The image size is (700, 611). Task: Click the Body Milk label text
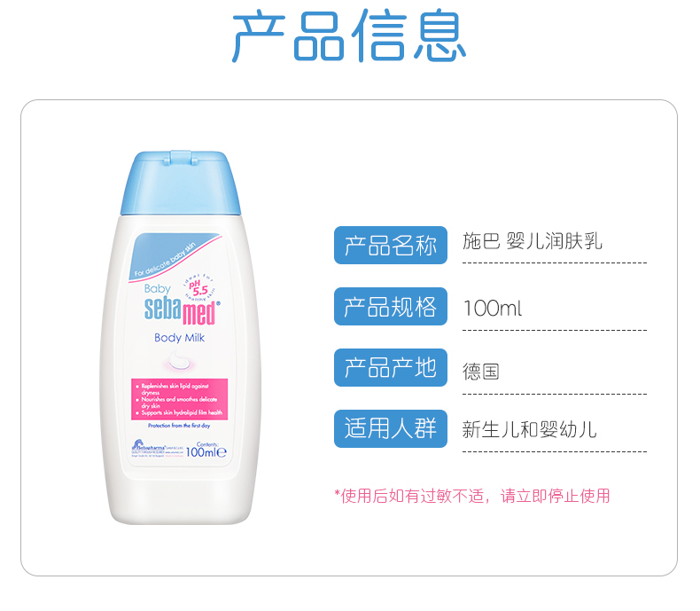[179, 338]
